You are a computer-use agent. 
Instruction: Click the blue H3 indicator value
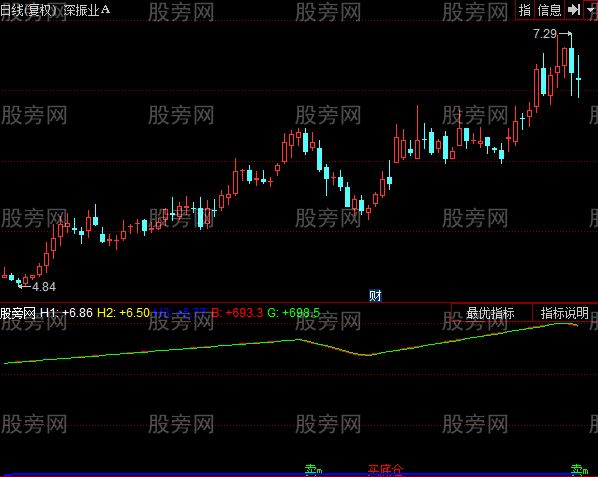180,313
